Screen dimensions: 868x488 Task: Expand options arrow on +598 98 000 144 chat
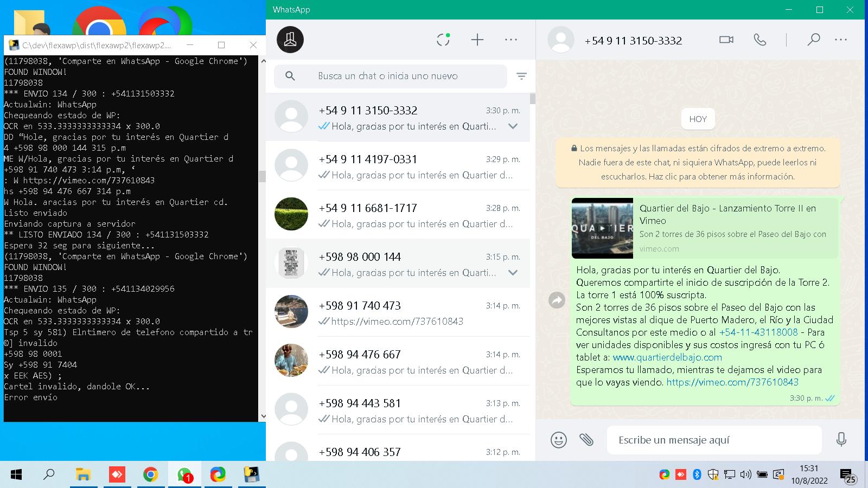click(513, 273)
